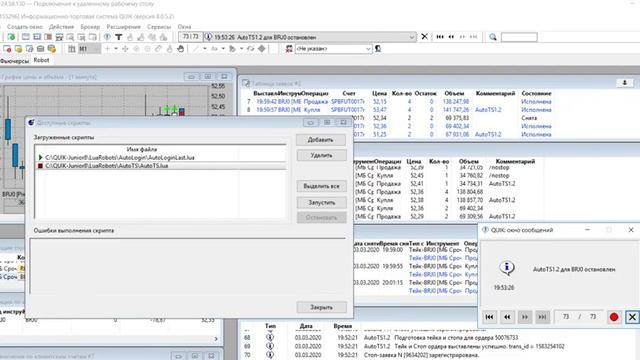This screenshot has width=640, height=360.
Task: Open the Сервисы menu
Action: click(x=159, y=27)
